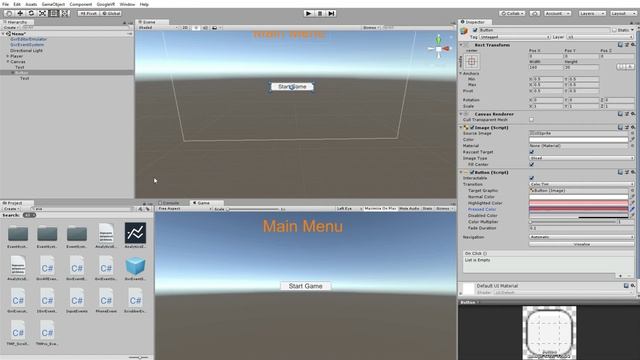Open the Rect Transform anchor presets box
Viewport: 640px width, 360px height.
pos(472,62)
